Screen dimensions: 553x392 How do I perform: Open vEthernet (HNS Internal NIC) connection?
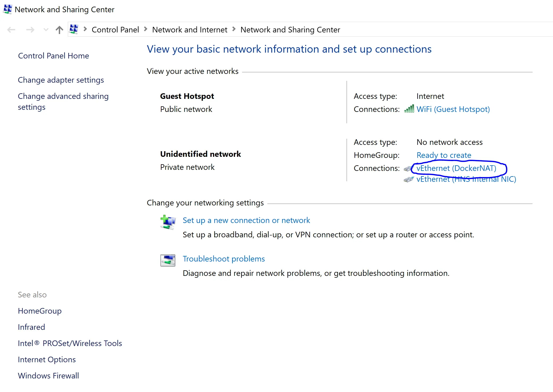pos(466,179)
